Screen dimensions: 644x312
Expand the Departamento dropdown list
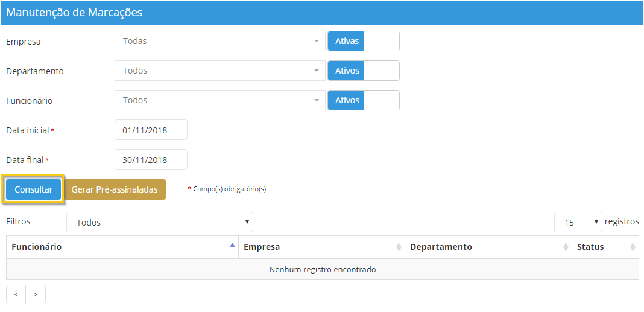pos(220,71)
